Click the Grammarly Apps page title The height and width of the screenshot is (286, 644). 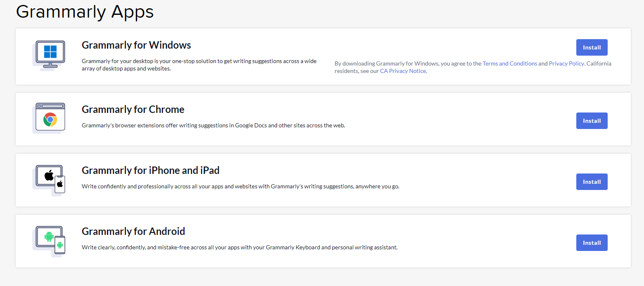85,11
